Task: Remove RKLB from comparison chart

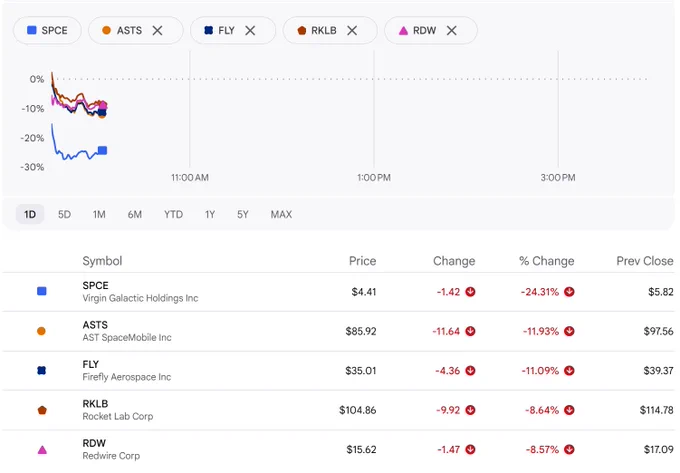Action: pos(352,31)
